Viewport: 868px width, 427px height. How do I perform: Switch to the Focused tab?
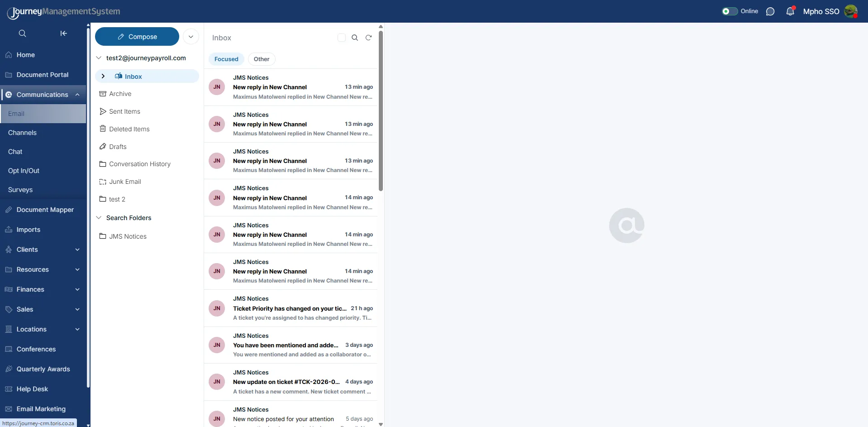pyautogui.click(x=226, y=59)
